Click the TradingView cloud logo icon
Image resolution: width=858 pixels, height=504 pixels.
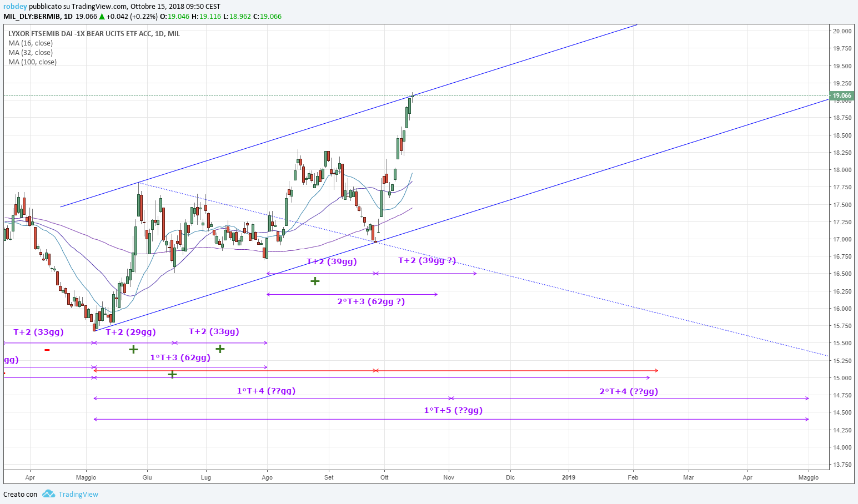click(x=48, y=494)
